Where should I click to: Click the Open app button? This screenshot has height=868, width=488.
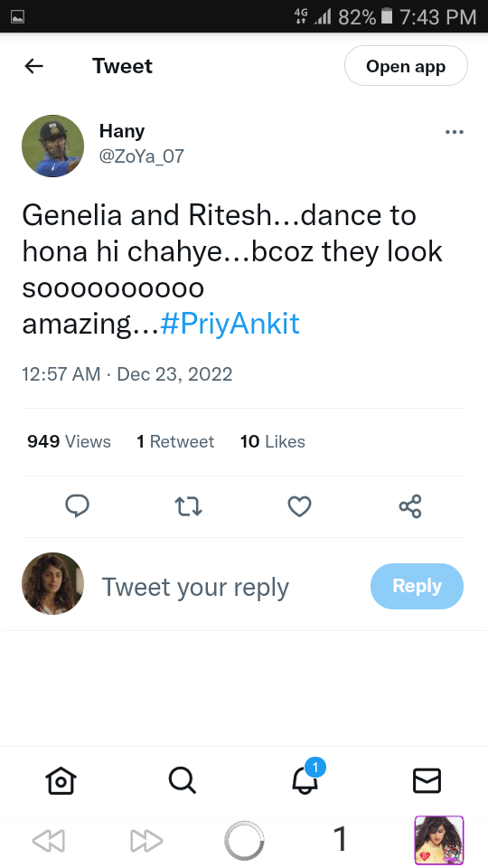(x=406, y=66)
